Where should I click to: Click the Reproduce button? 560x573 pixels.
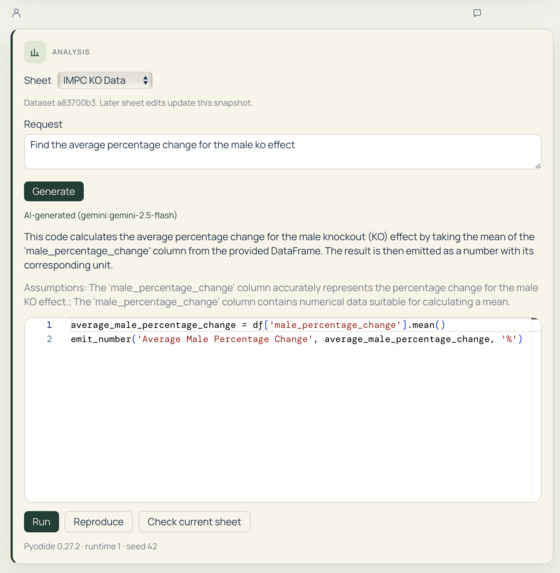[98, 521]
